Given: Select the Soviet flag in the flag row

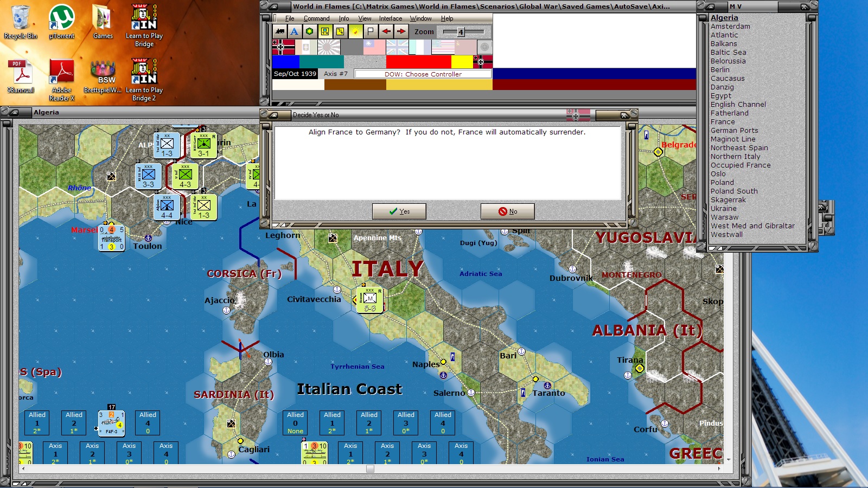Looking at the screenshot, I should tap(465, 47).
